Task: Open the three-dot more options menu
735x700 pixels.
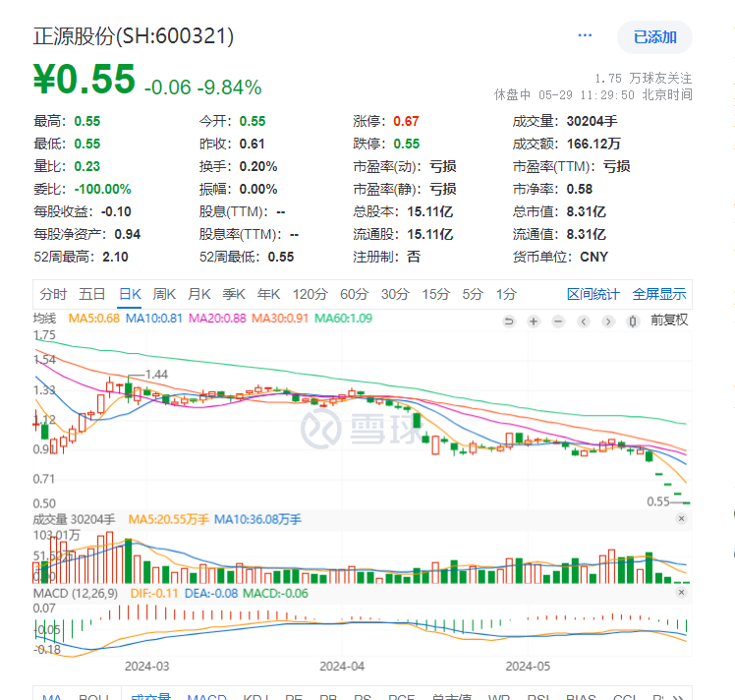Action: 585,35
